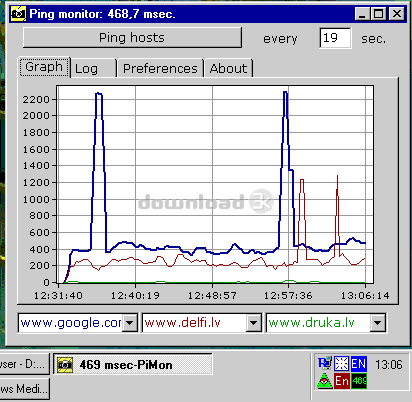Select the Graph tab
The height and width of the screenshot is (402, 412).
tap(44, 67)
